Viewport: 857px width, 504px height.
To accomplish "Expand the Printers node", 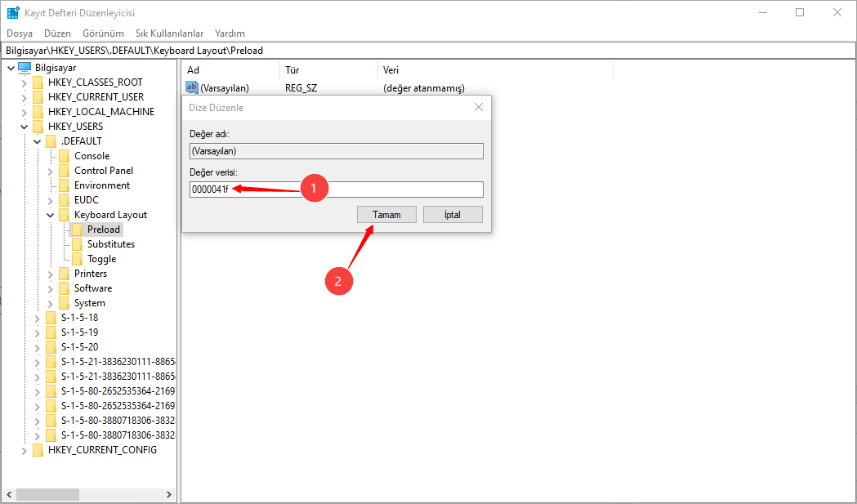I will pos(51,274).
